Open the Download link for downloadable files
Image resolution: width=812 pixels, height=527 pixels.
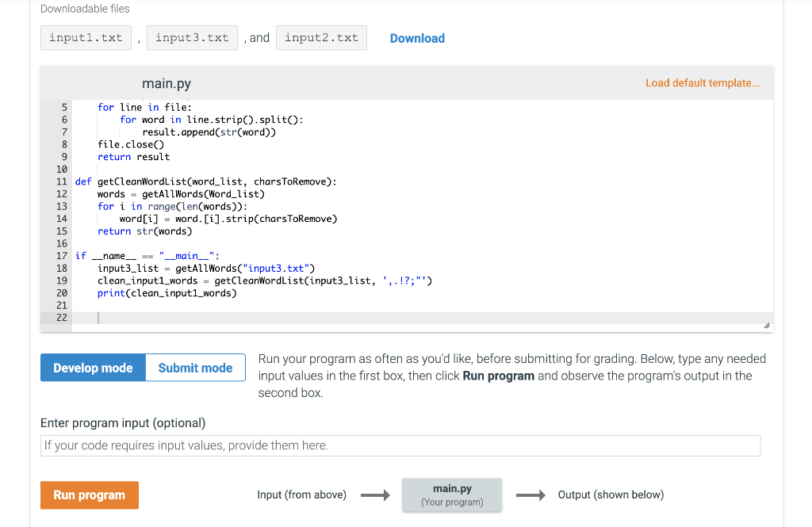(417, 37)
